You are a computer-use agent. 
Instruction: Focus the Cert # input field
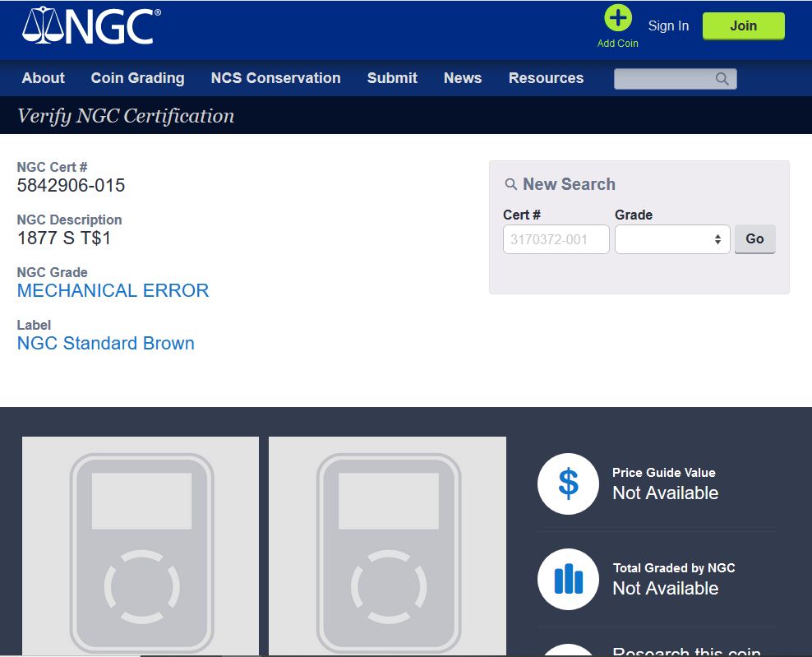point(556,239)
